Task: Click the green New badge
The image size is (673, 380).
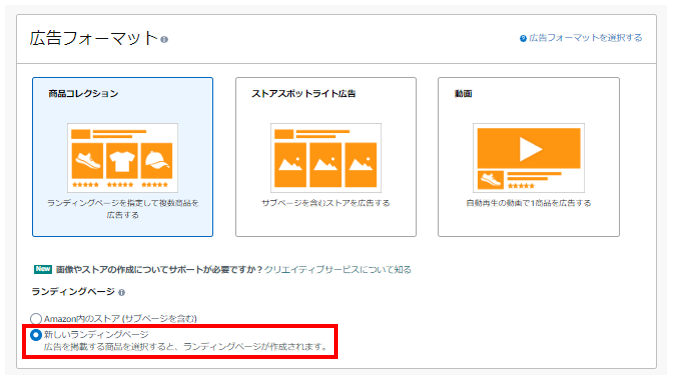Action: pyautogui.click(x=43, y=269)
